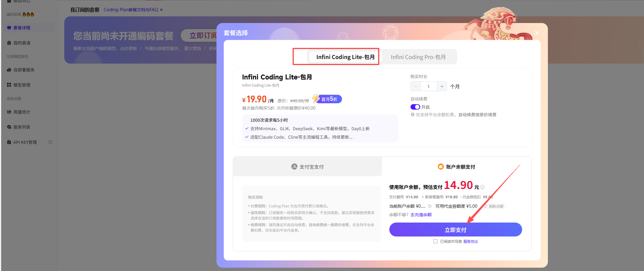Click the info icon next to 14.90 元

tap(482, 187)
